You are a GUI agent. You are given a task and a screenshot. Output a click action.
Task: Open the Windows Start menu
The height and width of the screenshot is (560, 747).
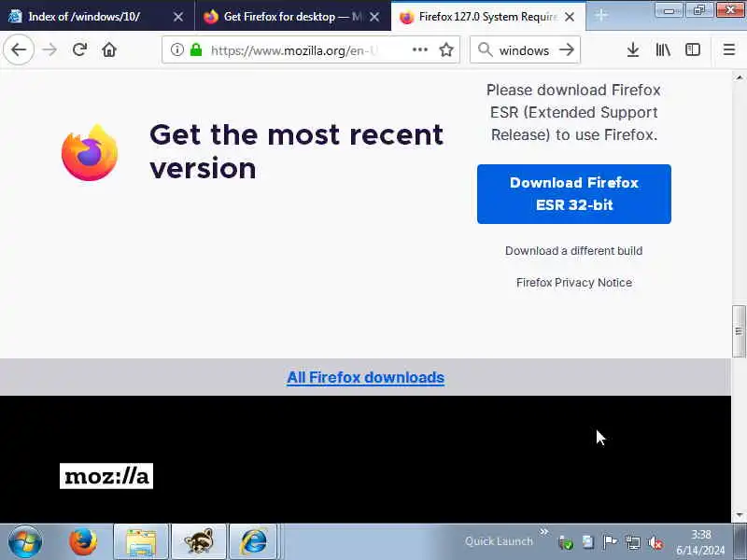click(x=25, y=542)
